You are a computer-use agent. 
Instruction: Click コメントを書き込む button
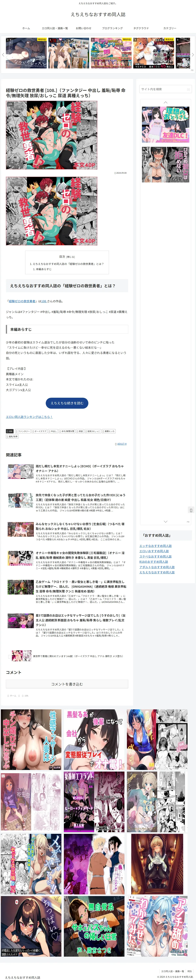pyautogui.click(x=67, y=684)
